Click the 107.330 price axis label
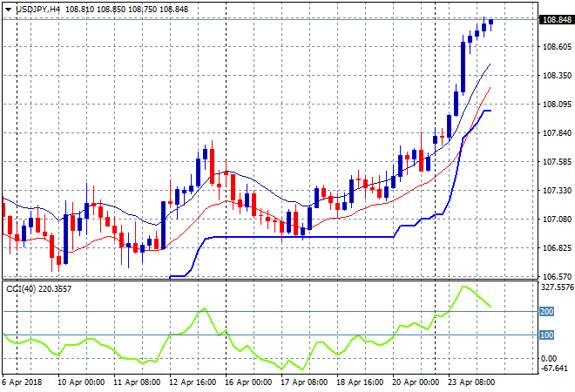Screen dimensions: 575x392 click(x=557, y=190)
